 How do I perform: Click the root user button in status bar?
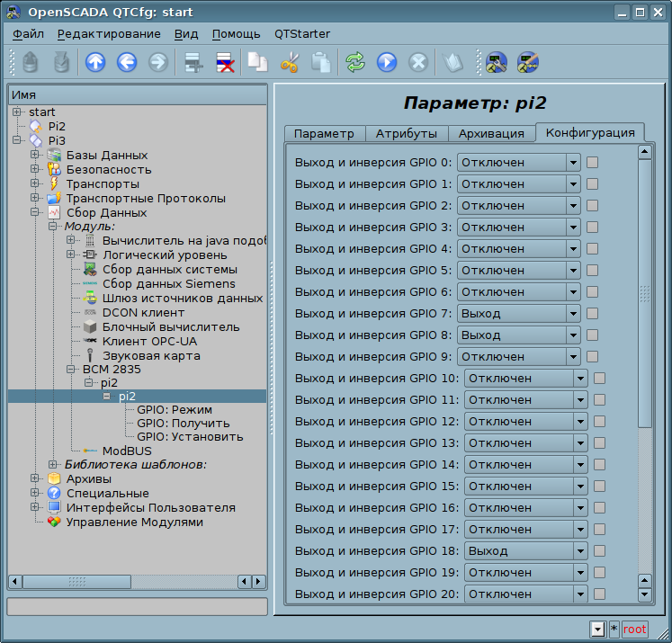[635, 629]
